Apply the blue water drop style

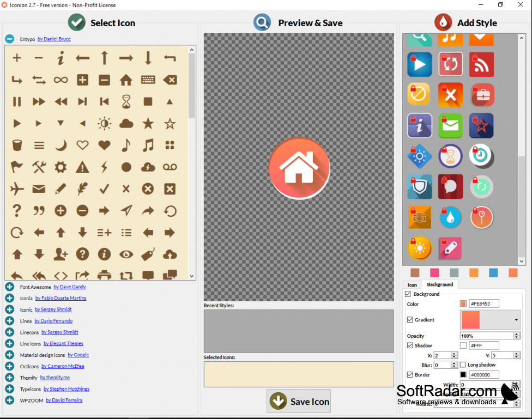[x=451, y=217]
